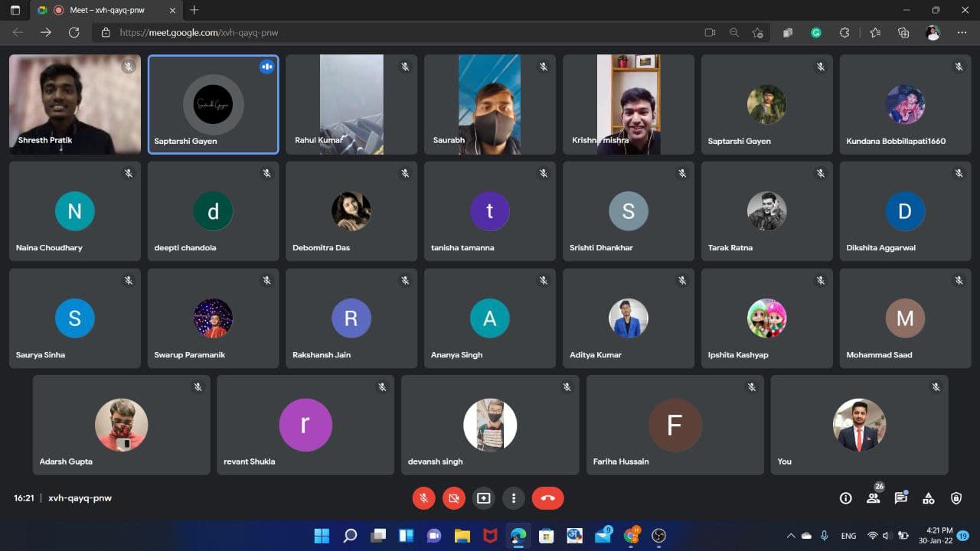This screenshot has height=551, width=980.
Task: Go forward in the browser
Action: pos(46,33)
